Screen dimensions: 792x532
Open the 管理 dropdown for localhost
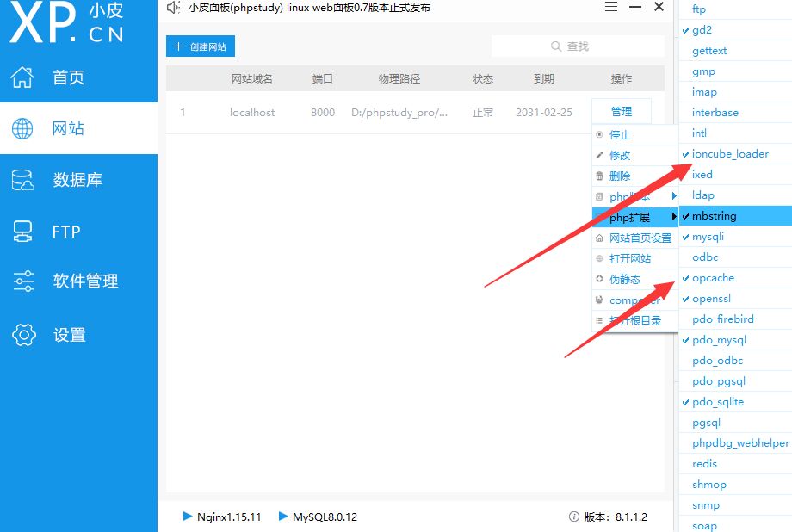coord(622,112)
